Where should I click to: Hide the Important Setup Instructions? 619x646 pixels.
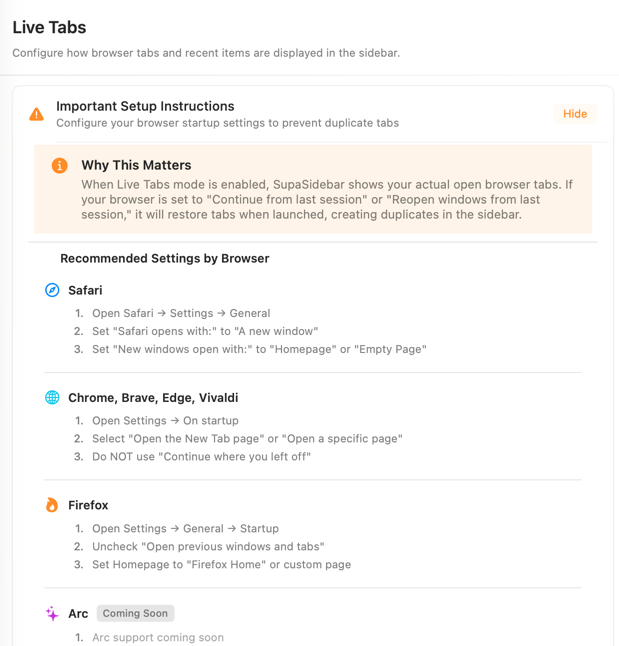click(x=575, y=114)
